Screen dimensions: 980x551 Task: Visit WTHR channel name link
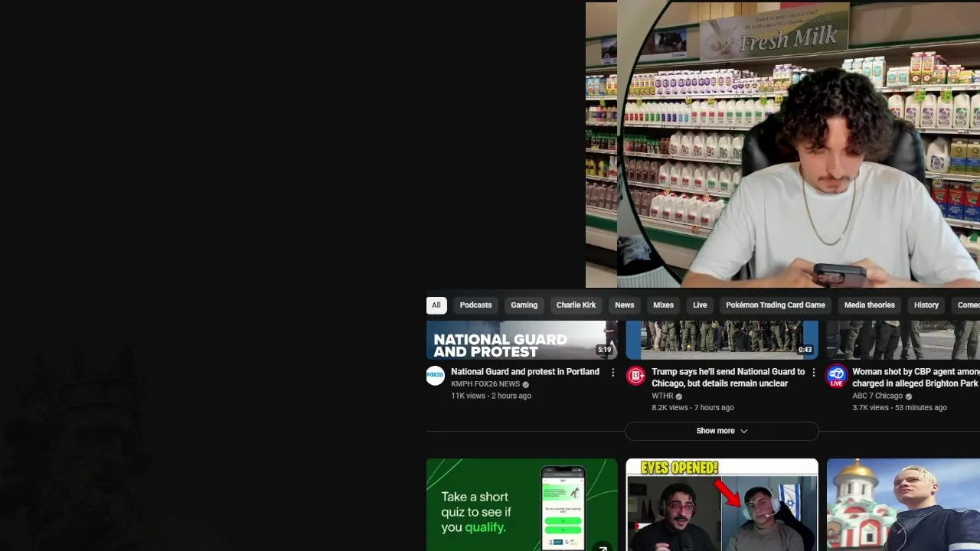coord(662,396)
